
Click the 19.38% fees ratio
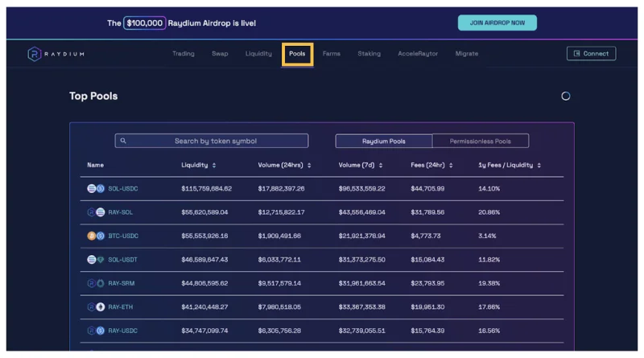(x=489, y=283)
